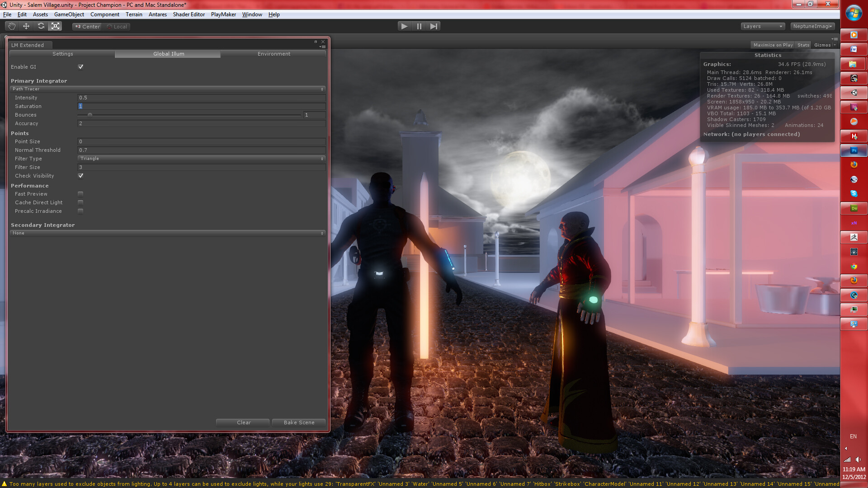This screenshot has height=488, width=868.
Task: Select the Move tool
Action: click(x=26, y=26)
